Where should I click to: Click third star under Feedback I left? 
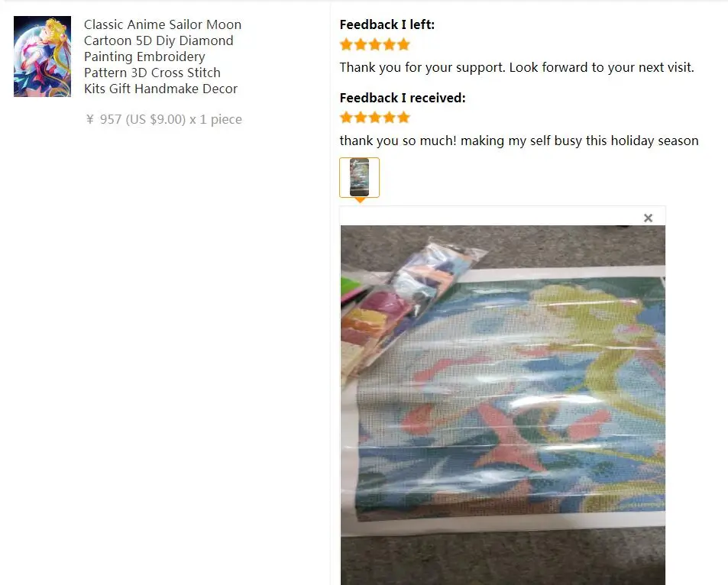pos(375,44)
